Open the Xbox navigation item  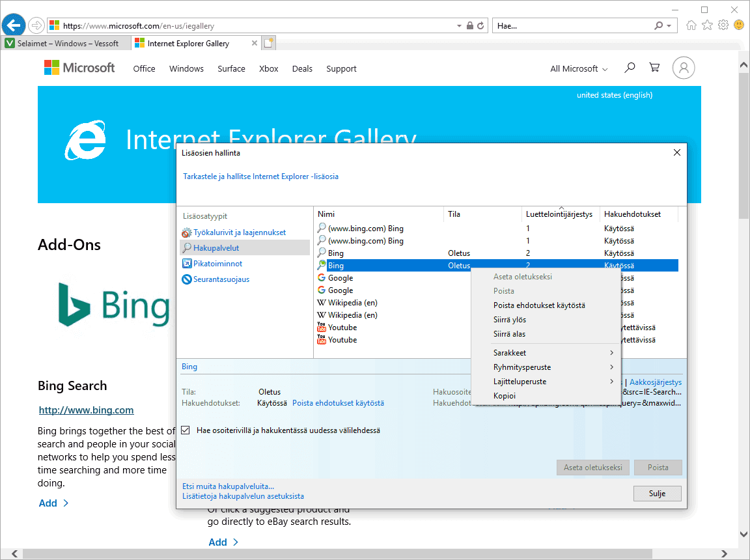[268, 69]
